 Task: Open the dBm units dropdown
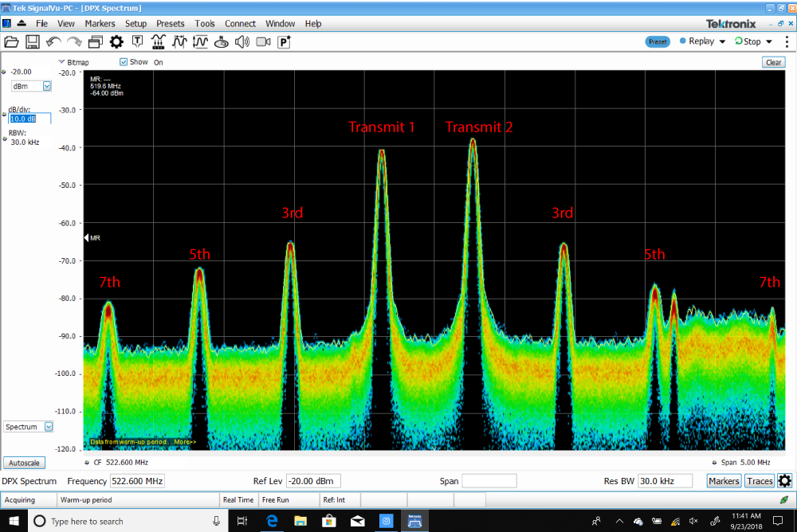pyautogui.click(x=47, y=86)
